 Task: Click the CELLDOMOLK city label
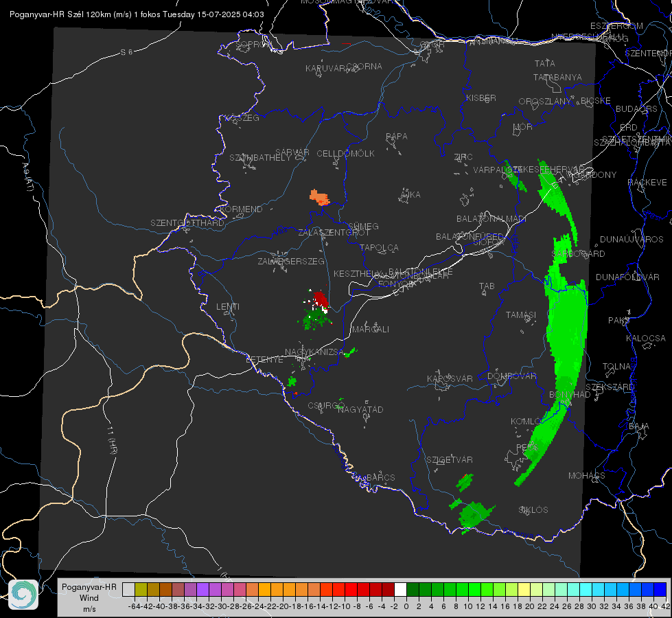[346, 154]
